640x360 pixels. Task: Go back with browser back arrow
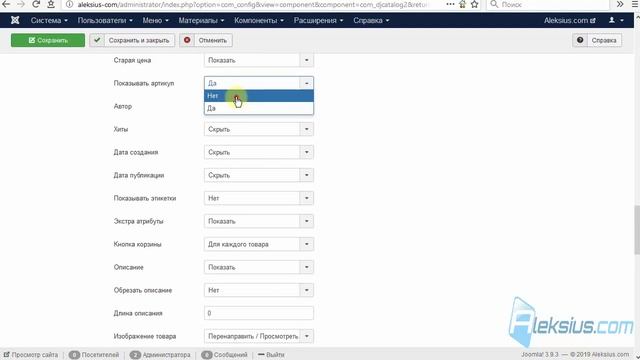6,4
